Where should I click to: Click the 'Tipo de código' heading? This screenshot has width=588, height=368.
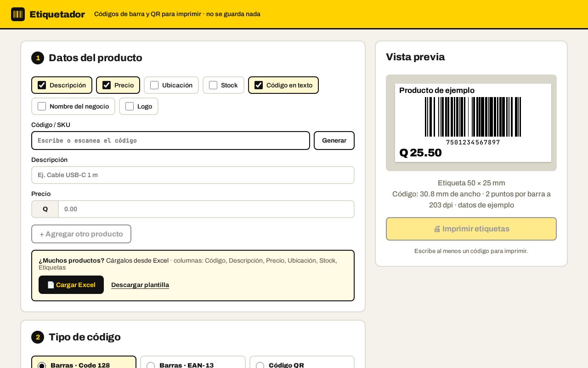[85, 337]
